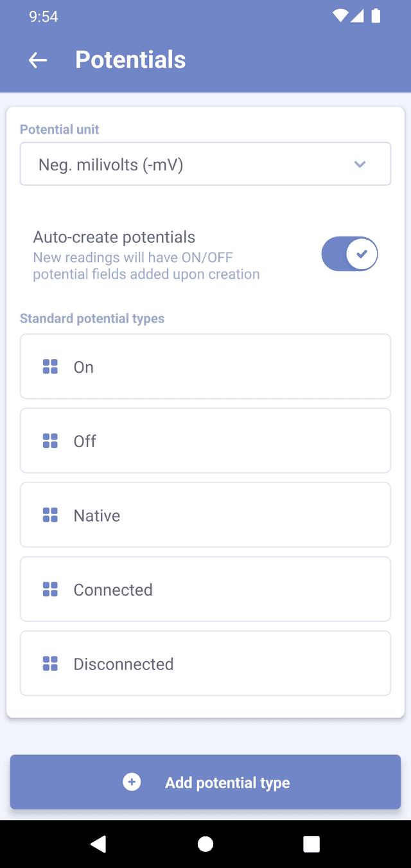Click the grid icon beside Connected

50,589
